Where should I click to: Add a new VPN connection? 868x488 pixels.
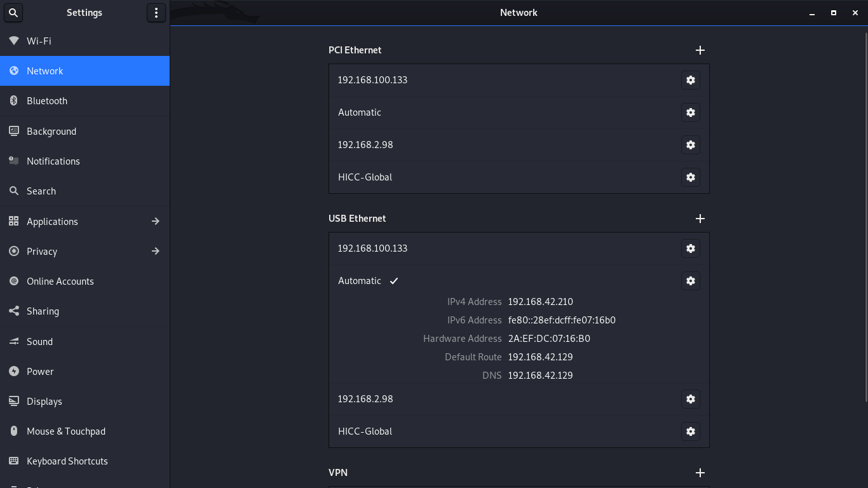[700, 473]
